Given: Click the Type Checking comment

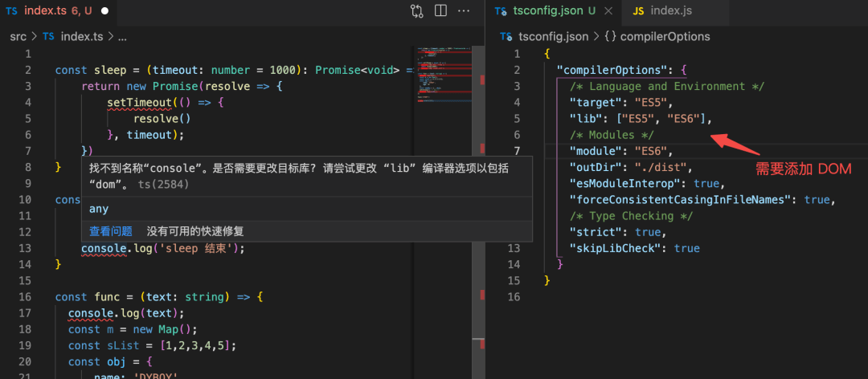Looking at the screenshot, I should (632, 216).
